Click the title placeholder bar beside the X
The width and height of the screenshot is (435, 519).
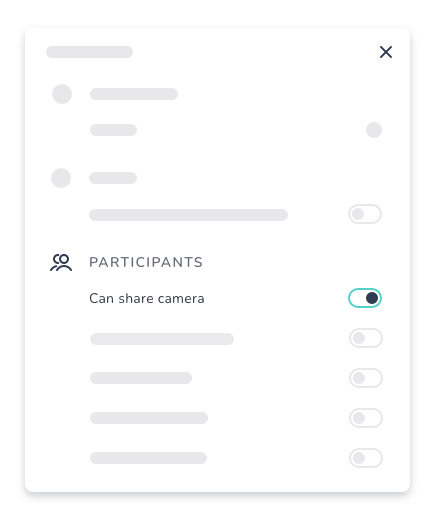89,52
